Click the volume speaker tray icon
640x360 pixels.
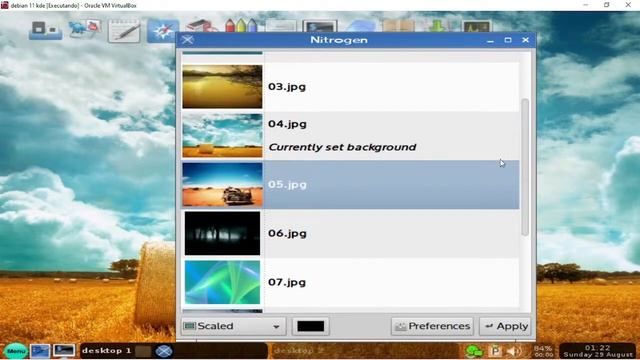(x=513, y=351)
